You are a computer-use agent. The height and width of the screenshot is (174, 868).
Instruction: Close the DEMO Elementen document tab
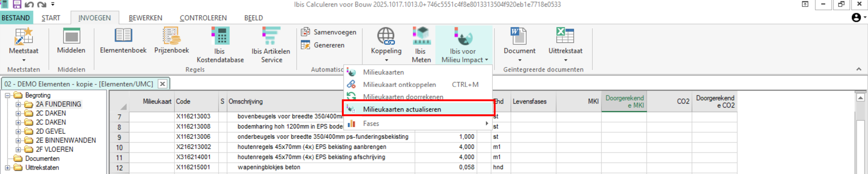162,84
